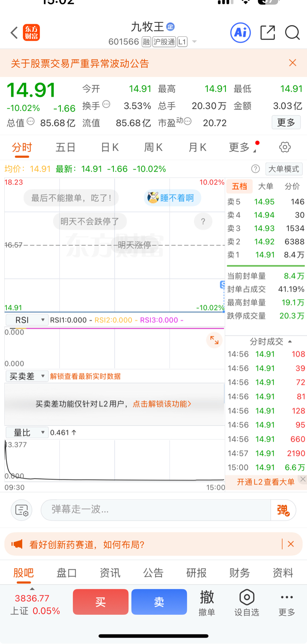Close the 异常波动公告 banner
The height and width of the screenshot is (644, 307).
[x=293, y=63]
